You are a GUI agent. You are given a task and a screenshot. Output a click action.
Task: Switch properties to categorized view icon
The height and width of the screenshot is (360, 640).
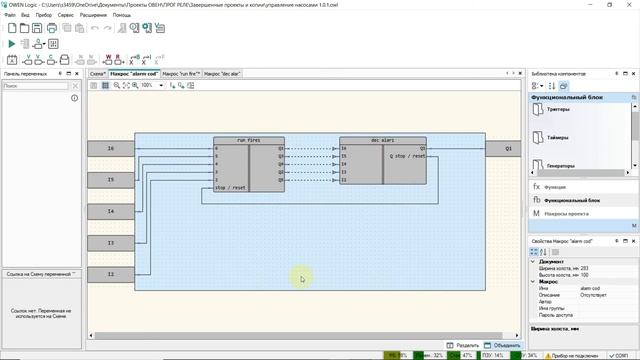pyautogui.click(x=534, y=252)
